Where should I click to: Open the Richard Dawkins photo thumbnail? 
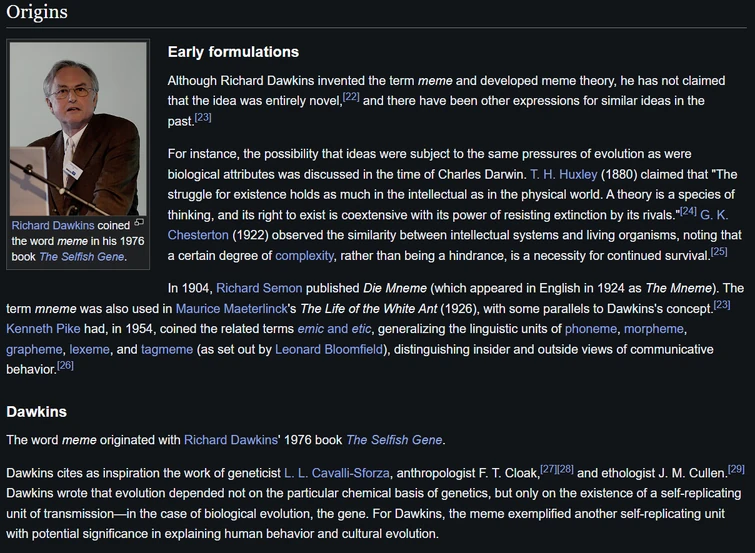coord(78,129)
